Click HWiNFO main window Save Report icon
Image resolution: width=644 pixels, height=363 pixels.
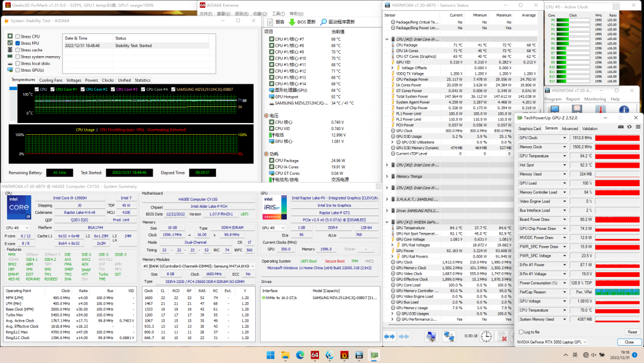[x=577, y=109]
